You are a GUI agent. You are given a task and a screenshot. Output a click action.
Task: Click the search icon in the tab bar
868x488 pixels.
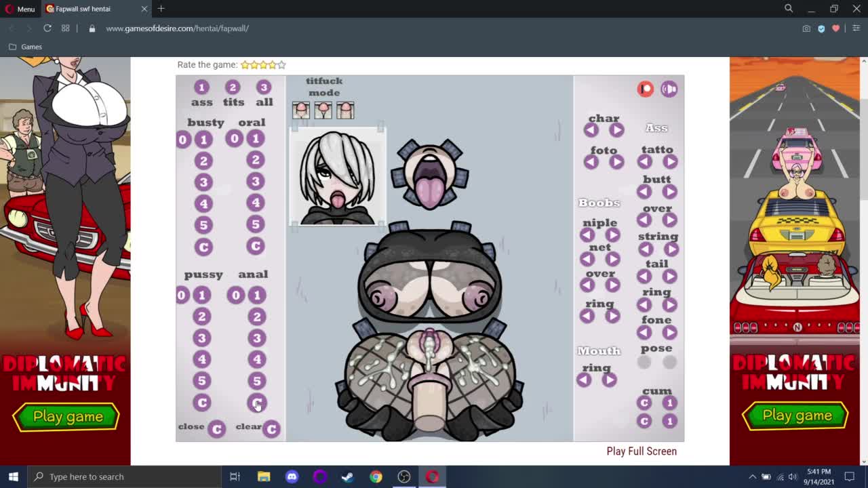(x=789, y=9)
